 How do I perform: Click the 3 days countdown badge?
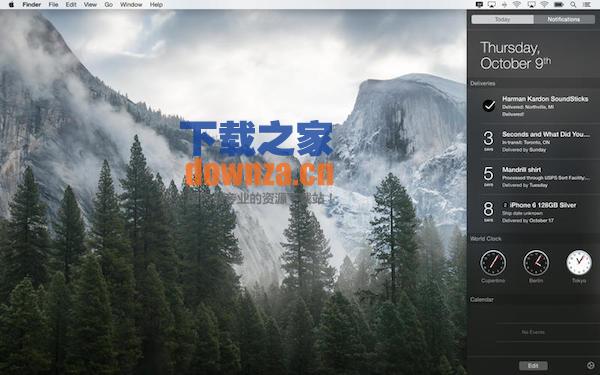pos(489,141)
